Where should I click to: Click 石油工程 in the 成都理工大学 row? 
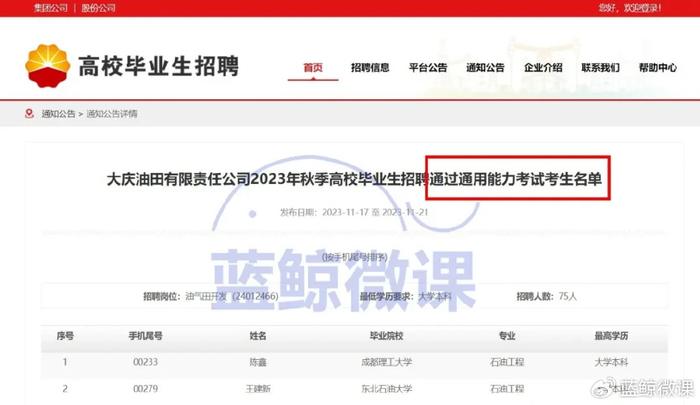point(507,362)
